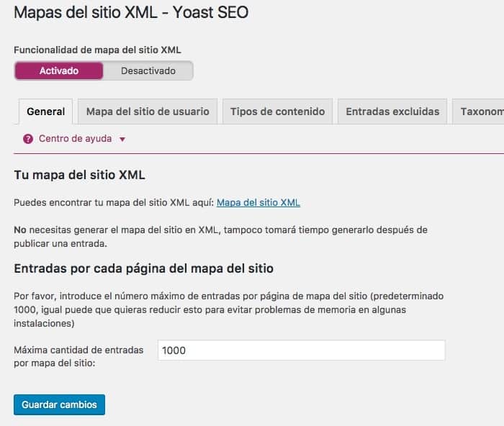Open the General tab
The height and width of the screenshot is (426, 504).
pos(45,112)
